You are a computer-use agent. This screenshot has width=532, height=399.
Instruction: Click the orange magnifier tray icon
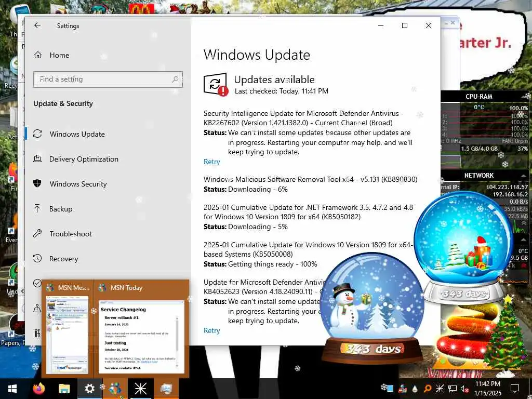coord(428,389)
